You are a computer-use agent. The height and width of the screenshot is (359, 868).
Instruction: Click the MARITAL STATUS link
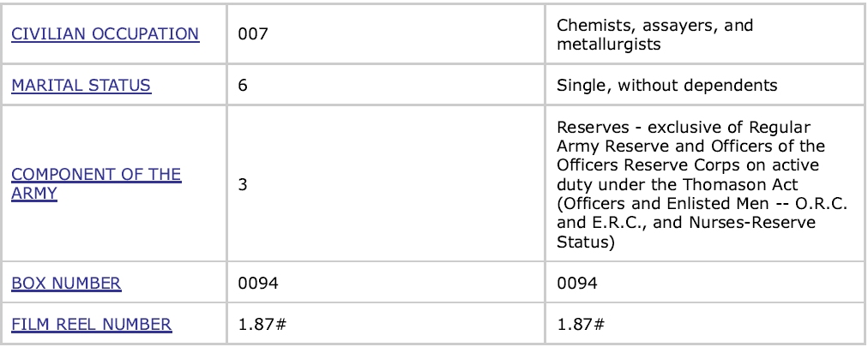(81, 86)
